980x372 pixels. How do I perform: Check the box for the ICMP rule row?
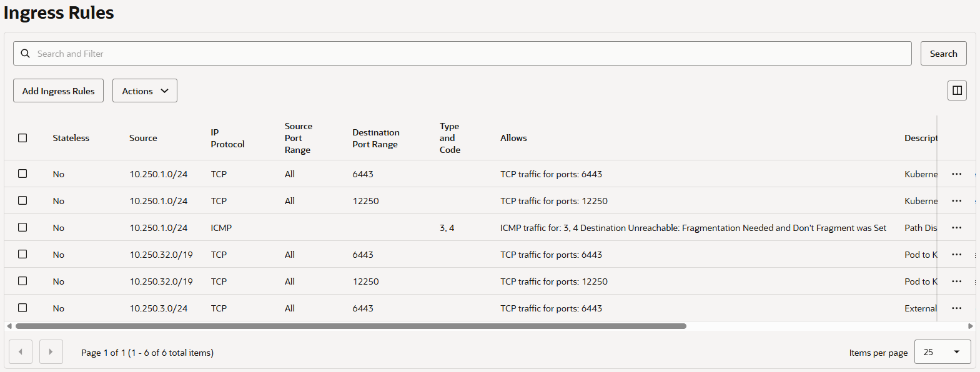coord(22,227)
